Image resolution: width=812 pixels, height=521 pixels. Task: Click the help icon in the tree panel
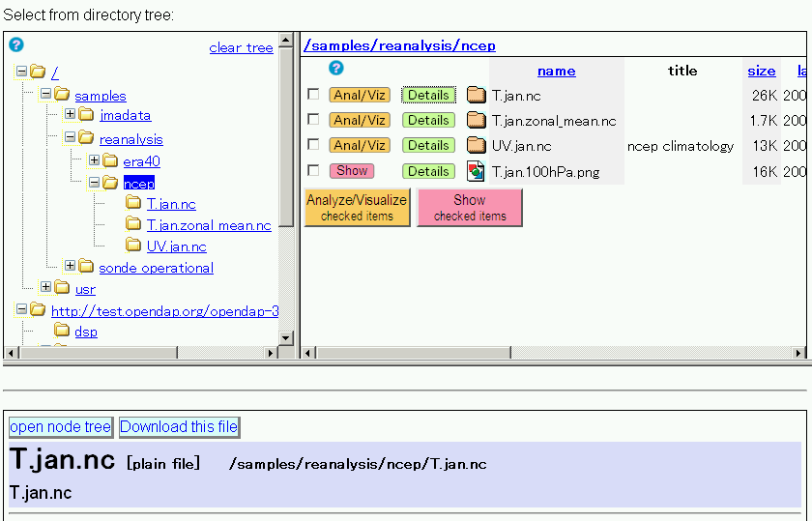(x=15, y=44)
